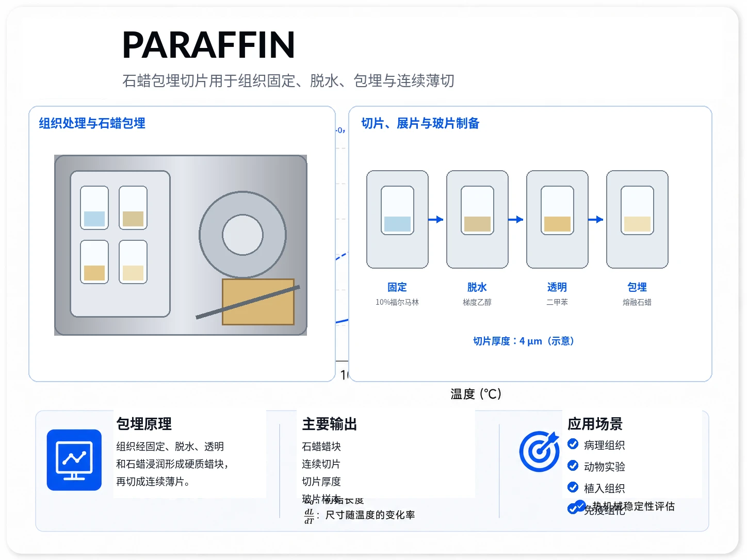
Task: Click the line 再切成连续薄片。
Action: coord(153,482)
